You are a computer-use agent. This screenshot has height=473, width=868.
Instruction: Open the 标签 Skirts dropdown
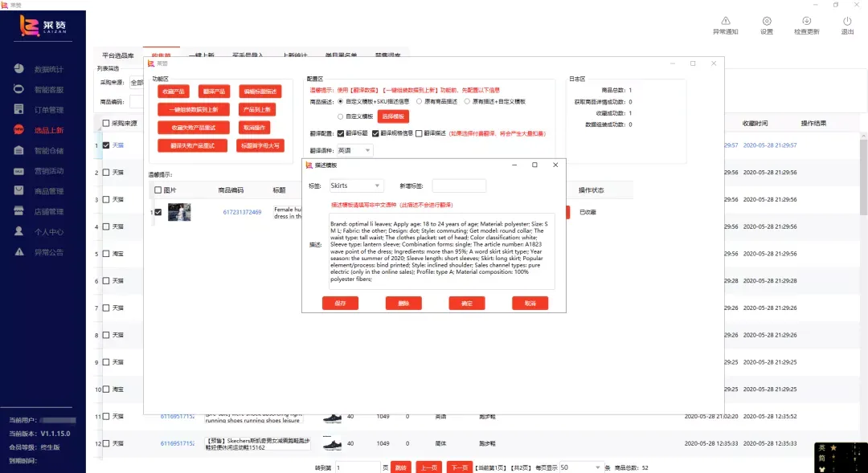(355, 186)
